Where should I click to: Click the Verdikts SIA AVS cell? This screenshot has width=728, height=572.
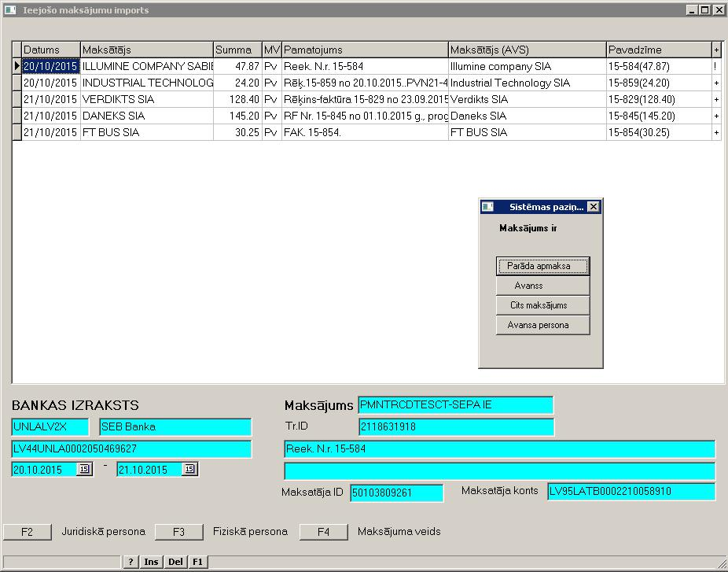point(528,99)
